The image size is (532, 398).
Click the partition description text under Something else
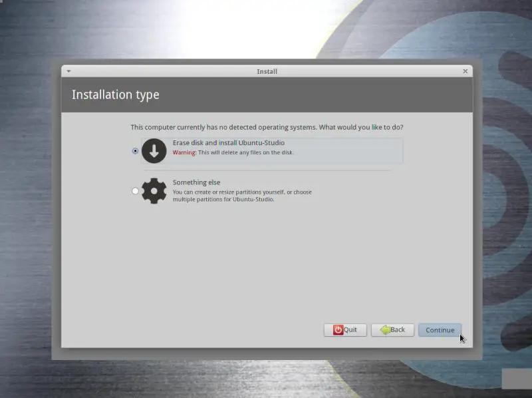point(242,196)
